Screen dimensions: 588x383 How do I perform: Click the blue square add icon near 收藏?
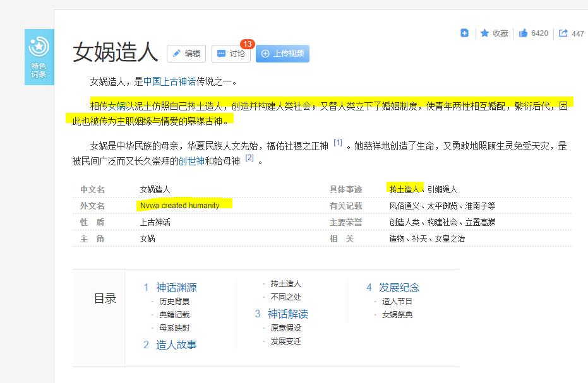(x=465, y=33)
